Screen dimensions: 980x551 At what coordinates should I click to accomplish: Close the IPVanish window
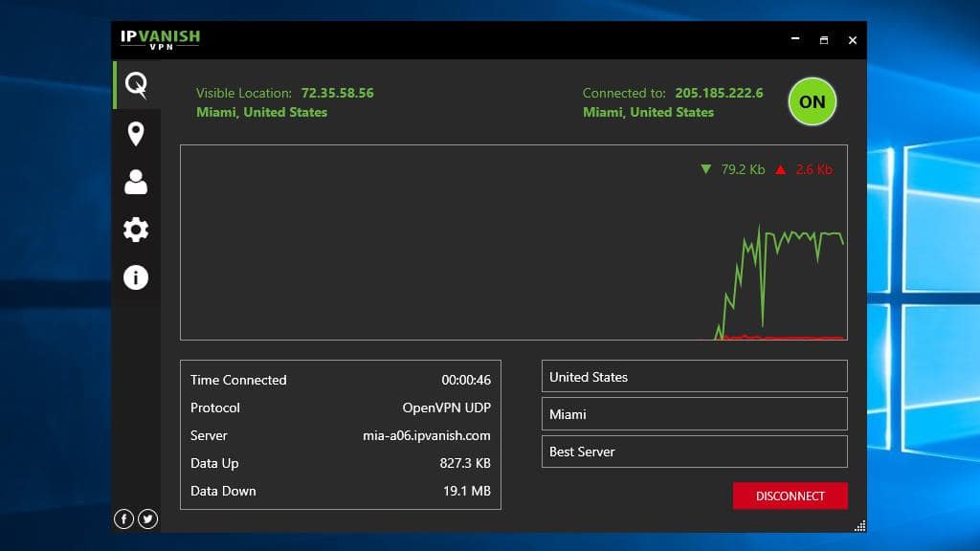pos(853,40)
